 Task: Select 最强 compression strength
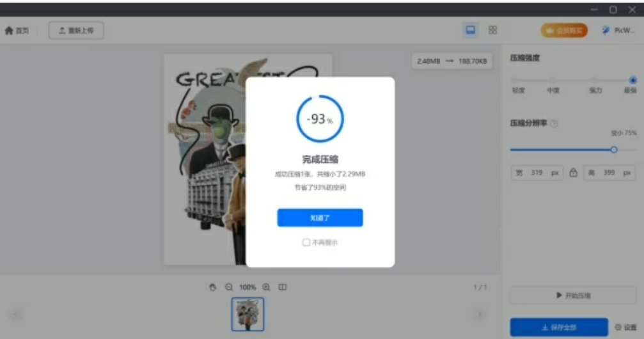point(632,80)
